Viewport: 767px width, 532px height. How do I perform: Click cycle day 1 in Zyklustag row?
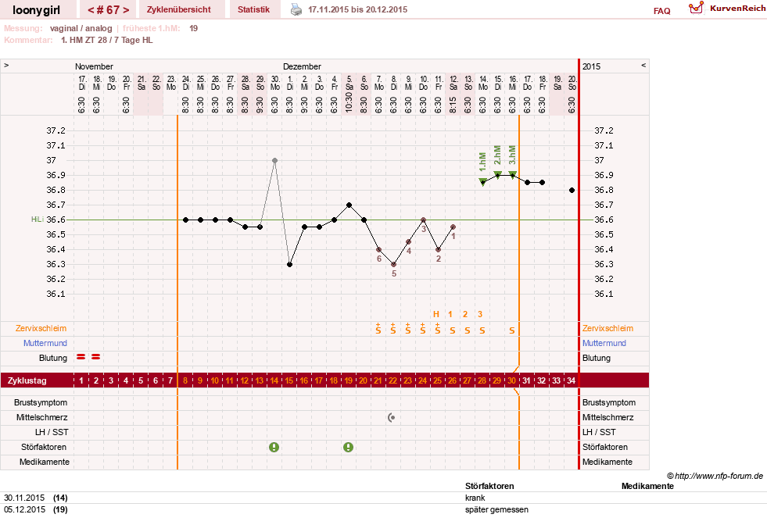coord(81,380)
